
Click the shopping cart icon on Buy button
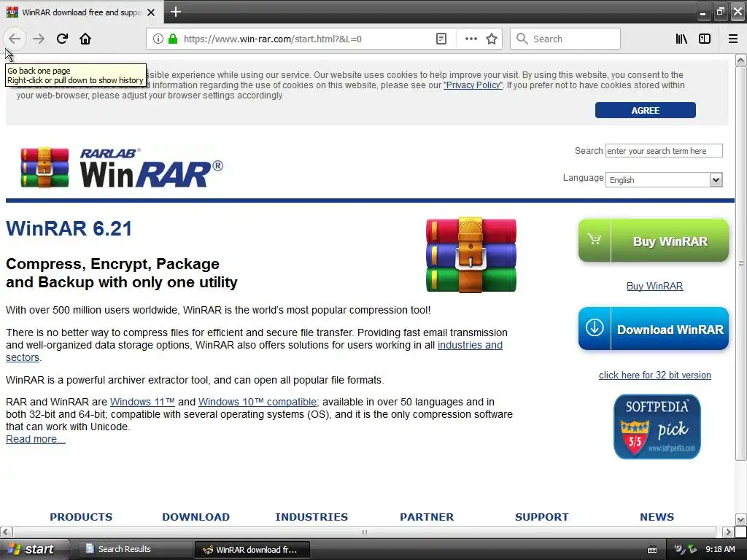594,239
